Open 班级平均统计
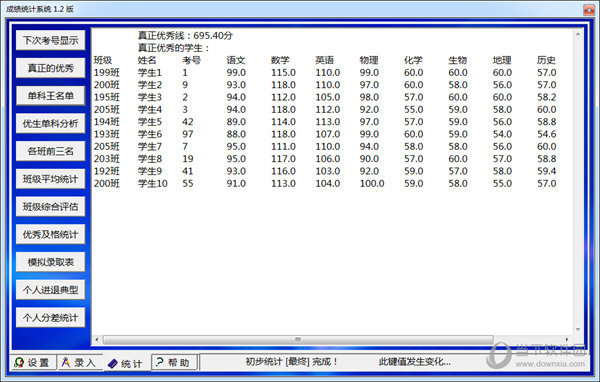600x382 pixels. tap(51, 179)
